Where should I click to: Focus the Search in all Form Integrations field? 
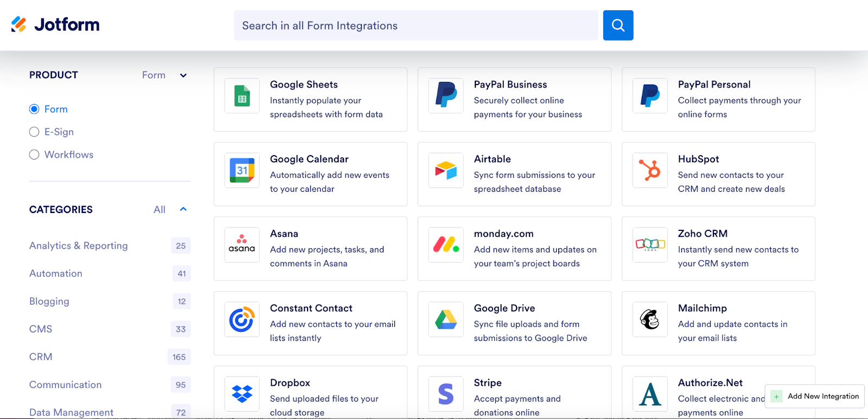(x=416, y=25)
